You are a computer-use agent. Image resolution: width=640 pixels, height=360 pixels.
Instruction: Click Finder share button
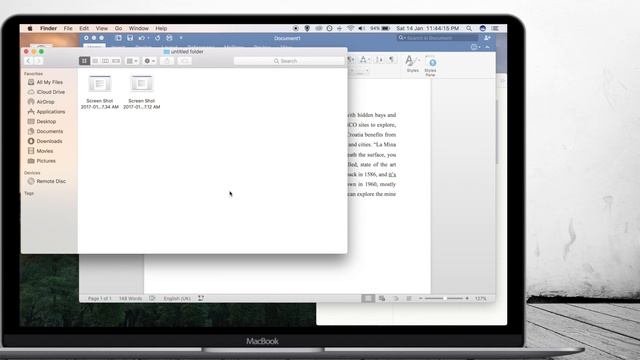pos(167,61)
